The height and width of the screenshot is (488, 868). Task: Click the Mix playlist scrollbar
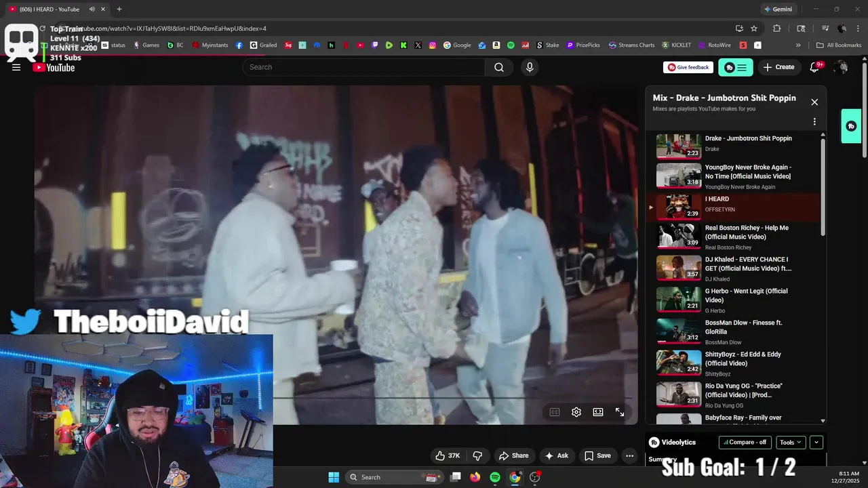click(823, 186)
